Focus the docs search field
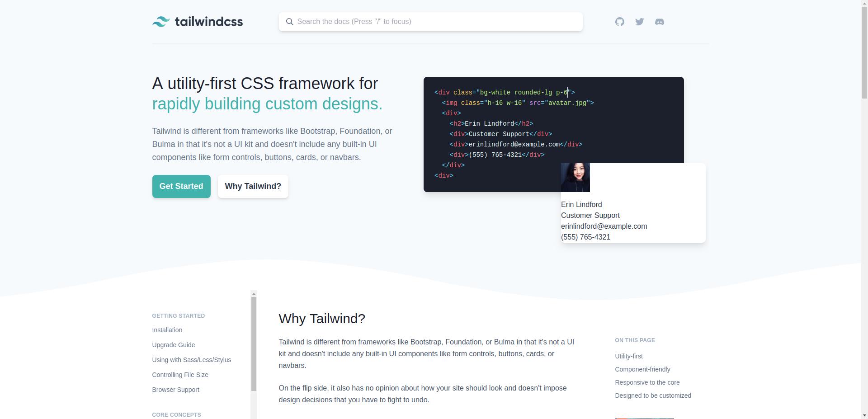Screen dimensions: 868x419 430,22
